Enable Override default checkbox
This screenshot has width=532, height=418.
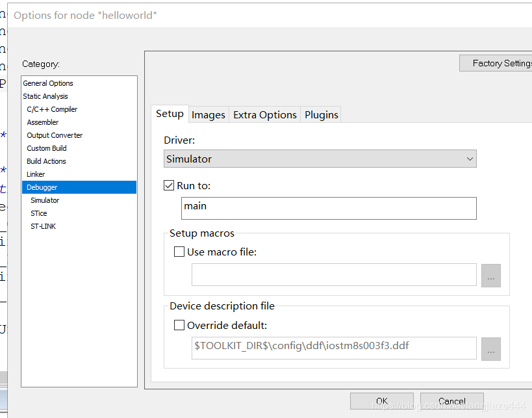[x=179, y=326]
